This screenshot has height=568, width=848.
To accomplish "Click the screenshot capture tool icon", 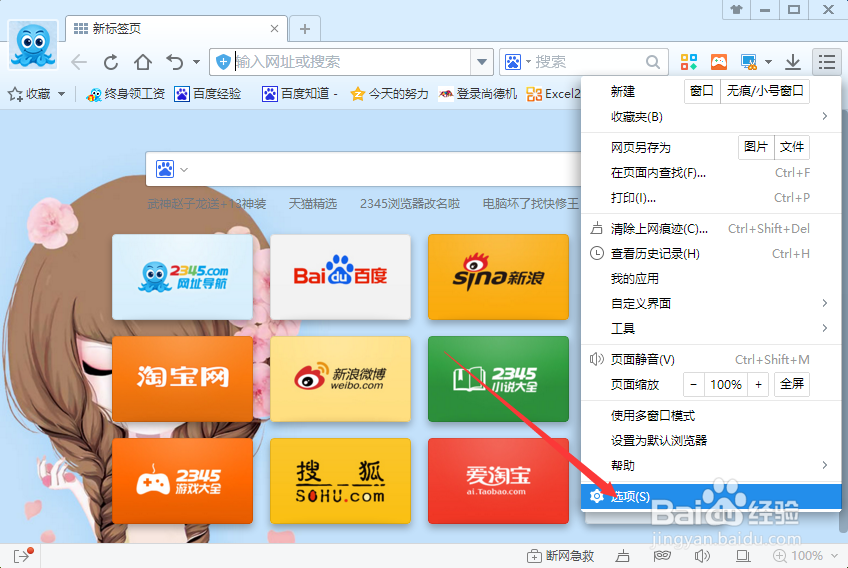I will [x=749, y=62].
